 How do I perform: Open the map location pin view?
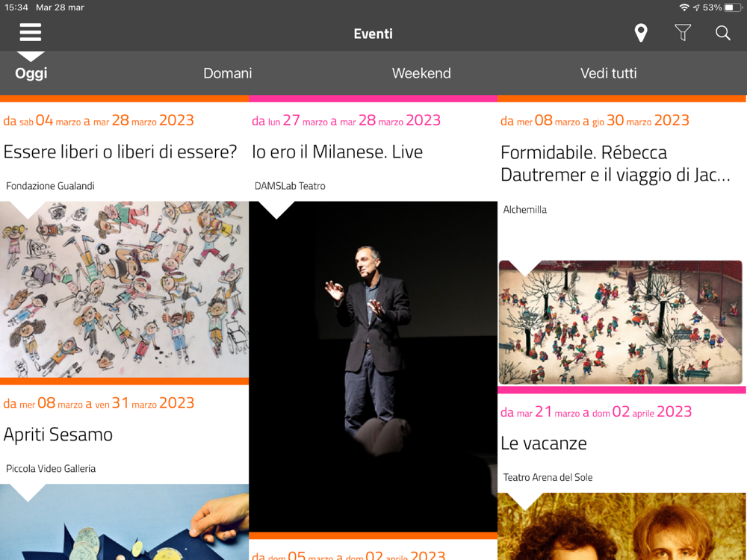641,33
